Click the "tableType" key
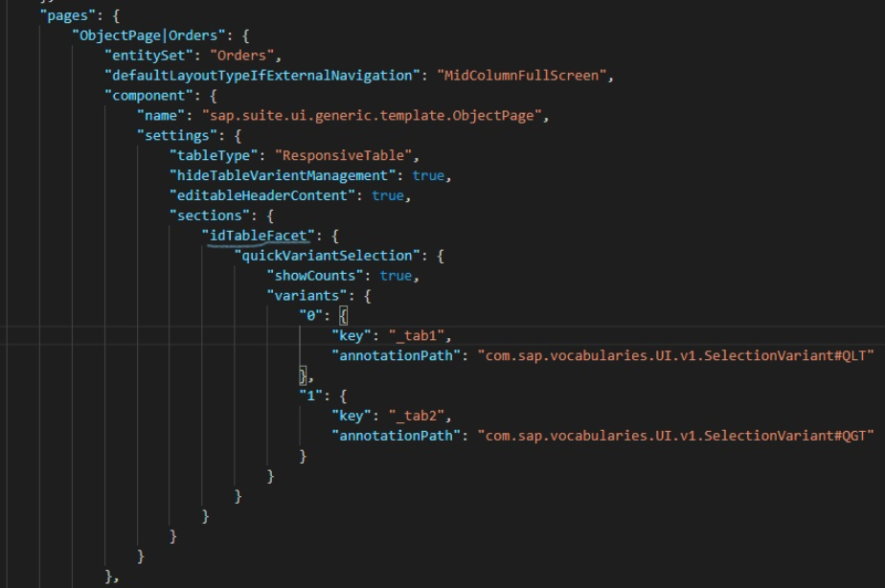The image size is (885, 588). (214, 156)
